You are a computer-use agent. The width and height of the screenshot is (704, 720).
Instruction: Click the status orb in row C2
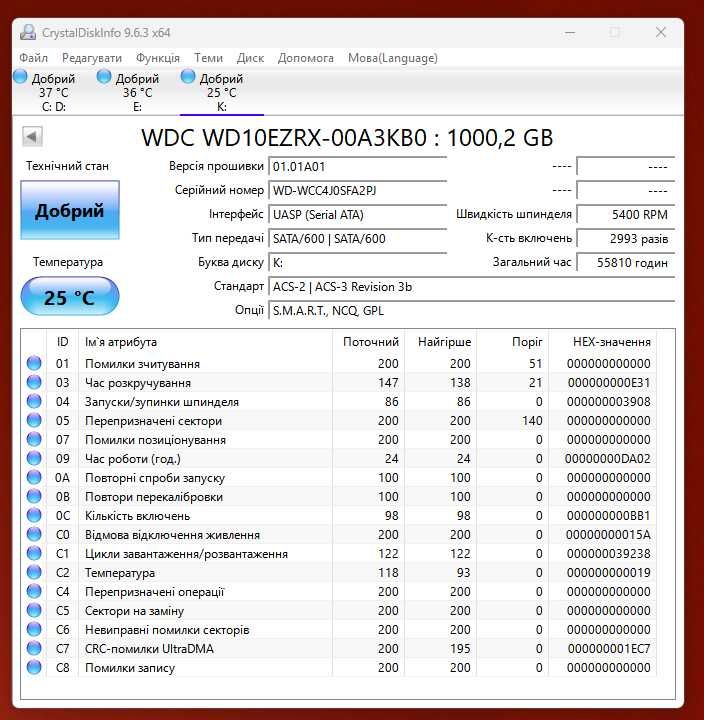(34, 573)
